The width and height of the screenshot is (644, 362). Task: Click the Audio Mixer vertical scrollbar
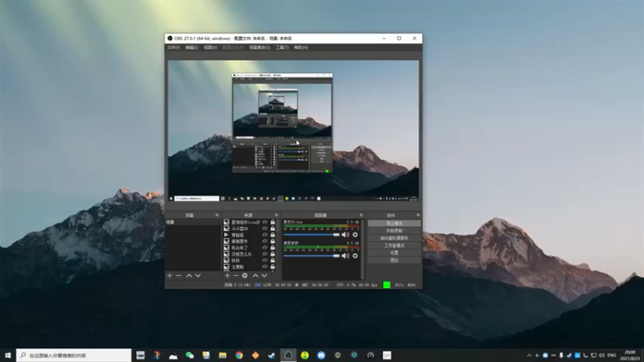tap(363, 249)
